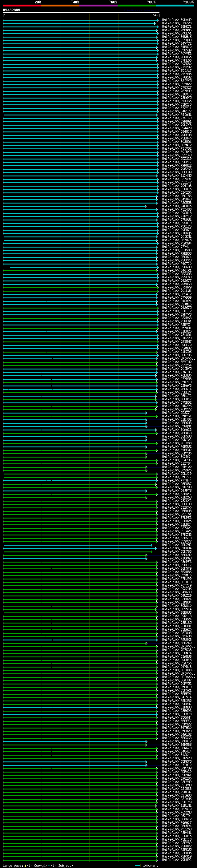
Task: Click the alignment arrowhead of UniRef100_C5FKF5
Action: point(146,761)
